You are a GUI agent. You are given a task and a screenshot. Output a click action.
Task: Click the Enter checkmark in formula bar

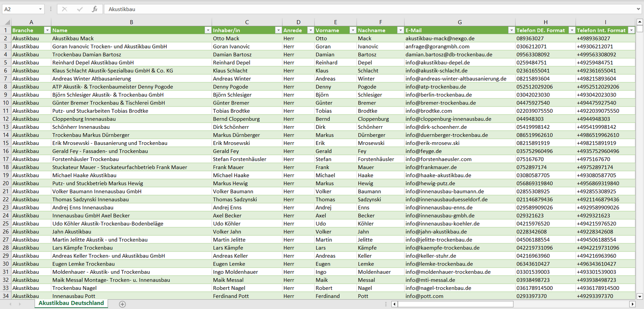80,9
